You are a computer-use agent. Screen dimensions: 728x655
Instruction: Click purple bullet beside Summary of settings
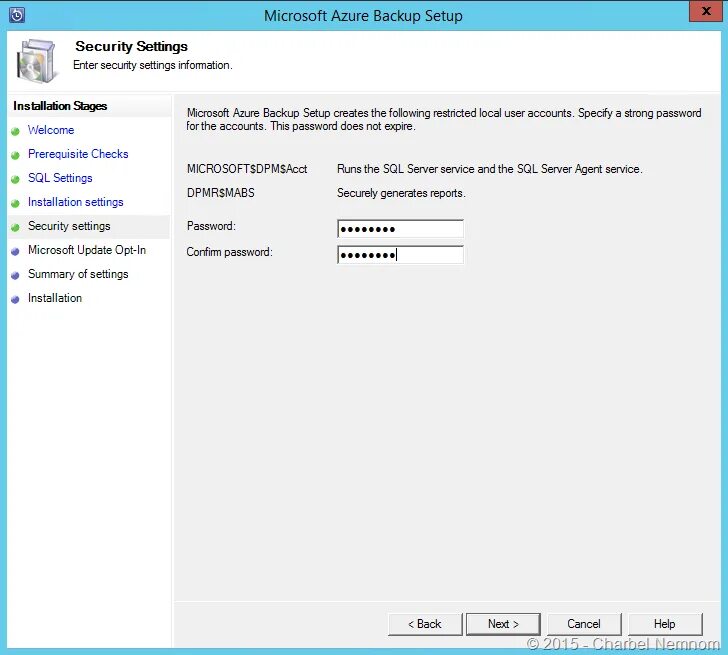click(x=15, y=275)
